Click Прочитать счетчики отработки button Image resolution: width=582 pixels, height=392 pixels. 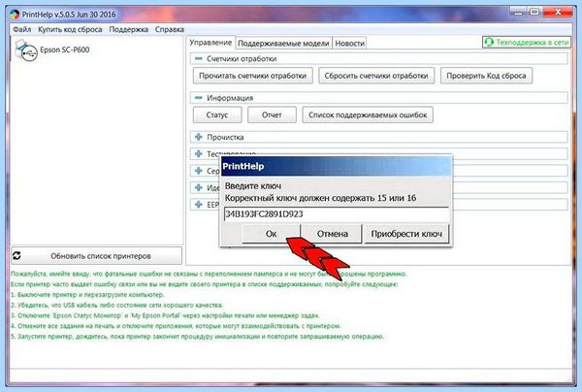click(253, 76)
